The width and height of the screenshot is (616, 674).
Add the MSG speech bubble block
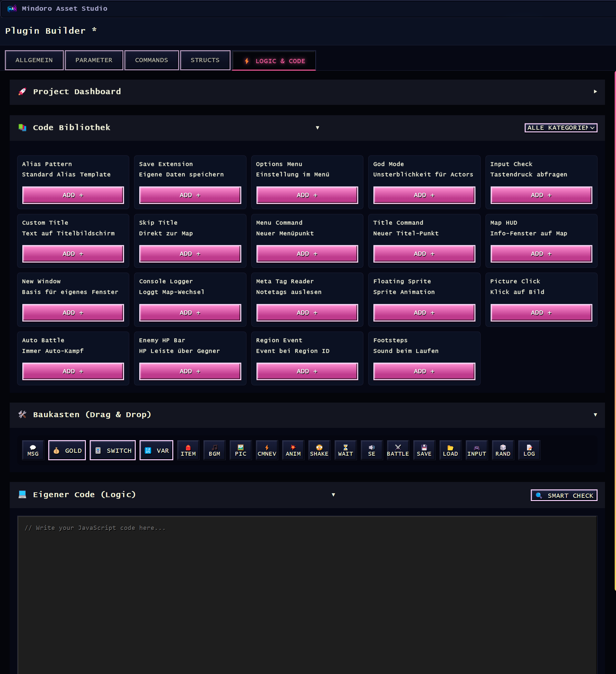(33, 450)
